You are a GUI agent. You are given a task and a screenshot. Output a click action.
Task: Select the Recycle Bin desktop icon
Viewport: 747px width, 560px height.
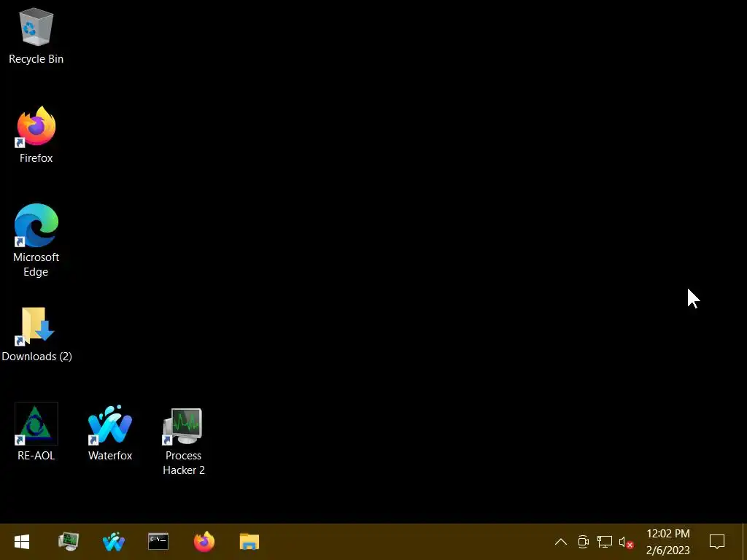(36, 27)
